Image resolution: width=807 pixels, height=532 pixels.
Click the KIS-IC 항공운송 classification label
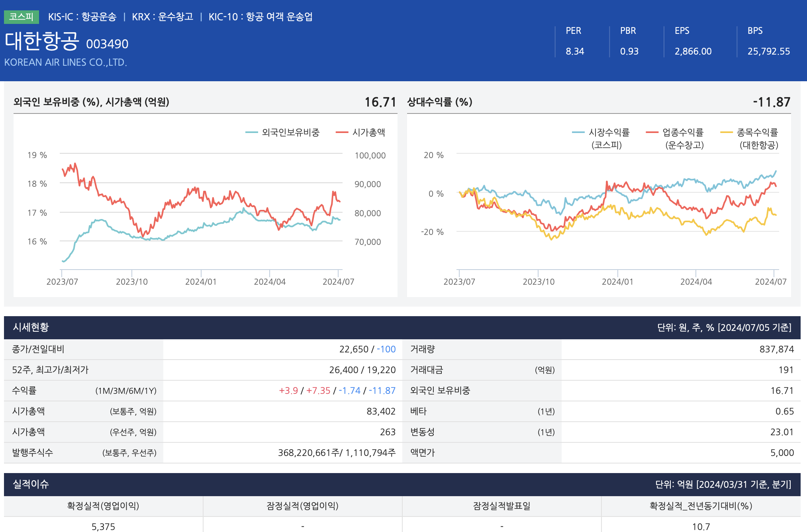click(82, 17)
